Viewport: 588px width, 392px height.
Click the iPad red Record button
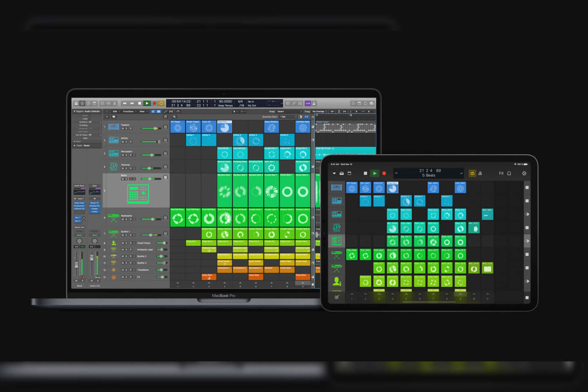384,174
